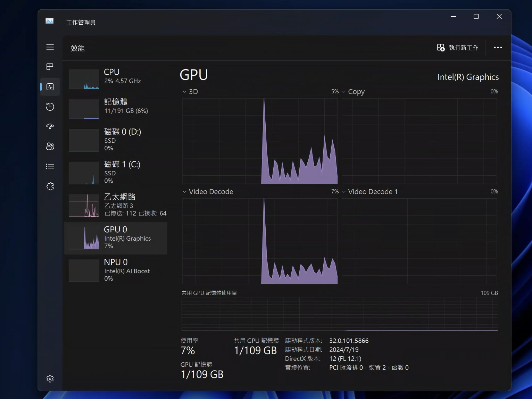The image size is (532, 399).
Task: Open the Video Decode 1 engine dropdown
Action: click(370, 192)
